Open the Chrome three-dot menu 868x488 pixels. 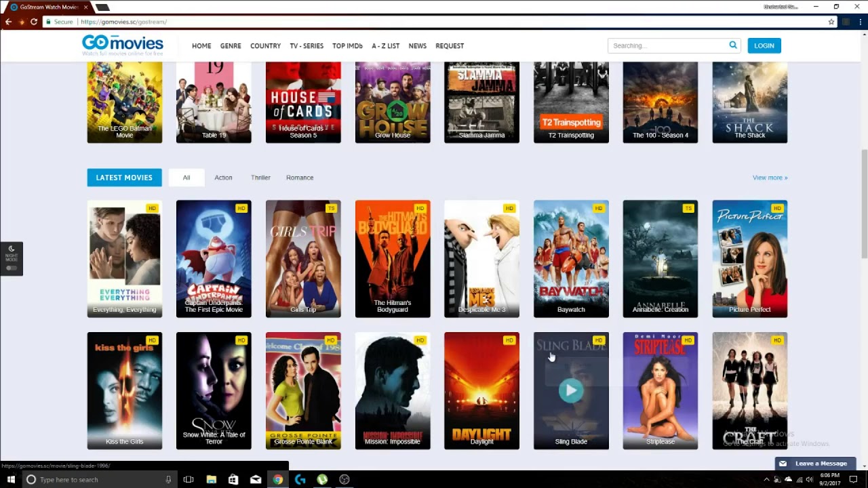861,22
